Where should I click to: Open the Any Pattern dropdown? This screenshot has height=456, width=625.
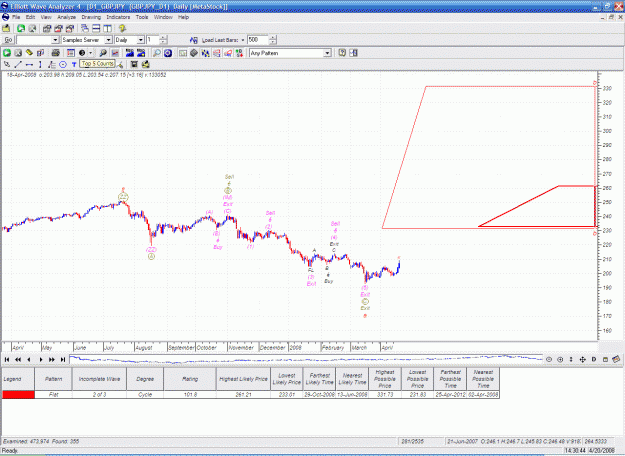point(327,53)
